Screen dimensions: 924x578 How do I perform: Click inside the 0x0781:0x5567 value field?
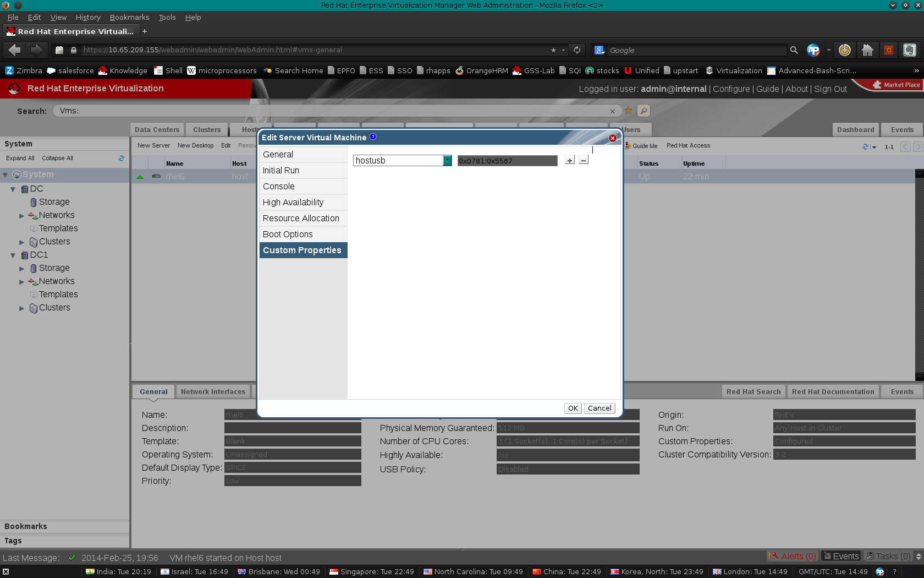[x=506, y=160]
